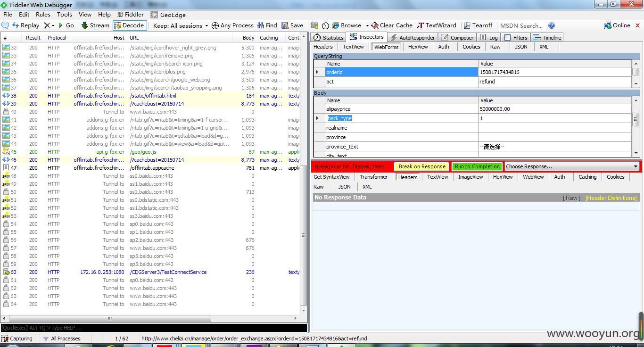Select the request Headers inspector tab
644x347 pixels.
pyautogui.click(x=323, y=47)
